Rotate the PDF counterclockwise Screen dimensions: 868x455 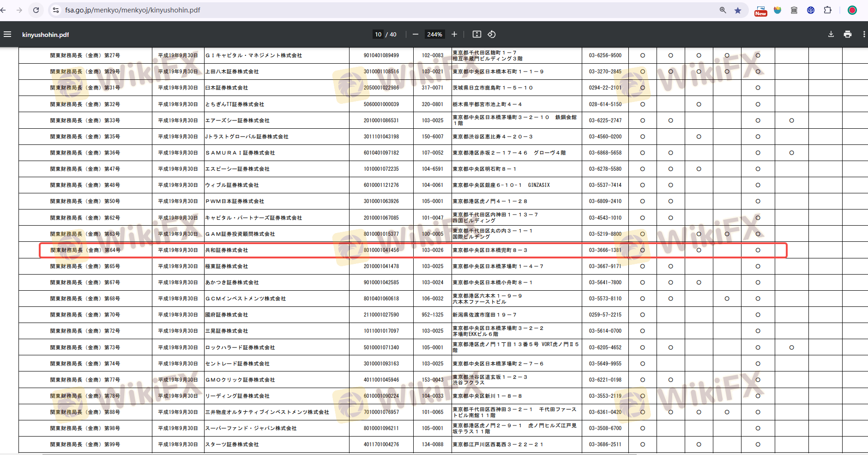click(x=492, y=34)
